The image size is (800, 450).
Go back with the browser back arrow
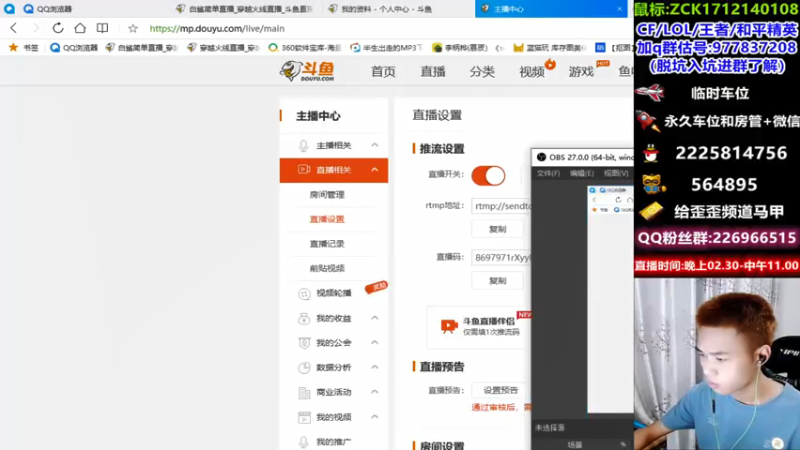click(x=14, y=28)
